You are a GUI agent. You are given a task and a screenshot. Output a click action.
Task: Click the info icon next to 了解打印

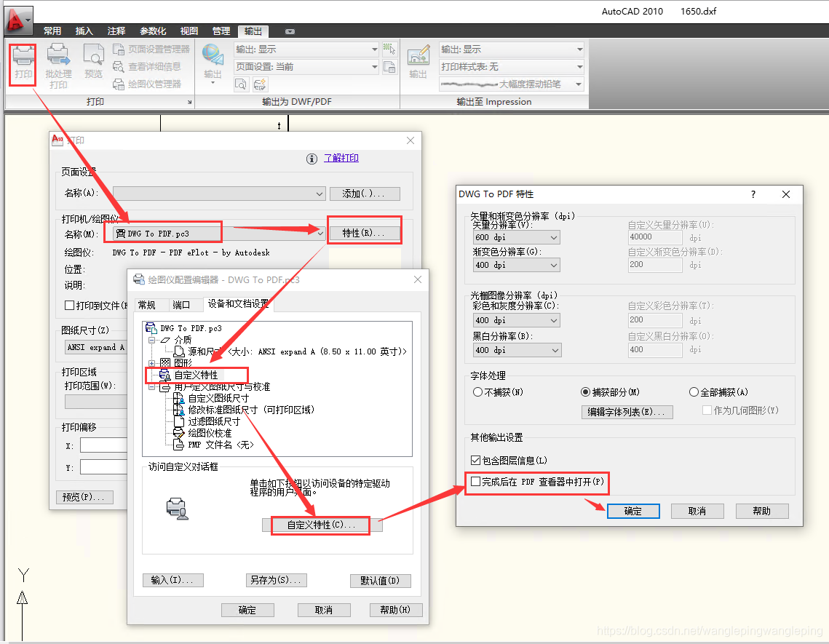pos(312,159)
